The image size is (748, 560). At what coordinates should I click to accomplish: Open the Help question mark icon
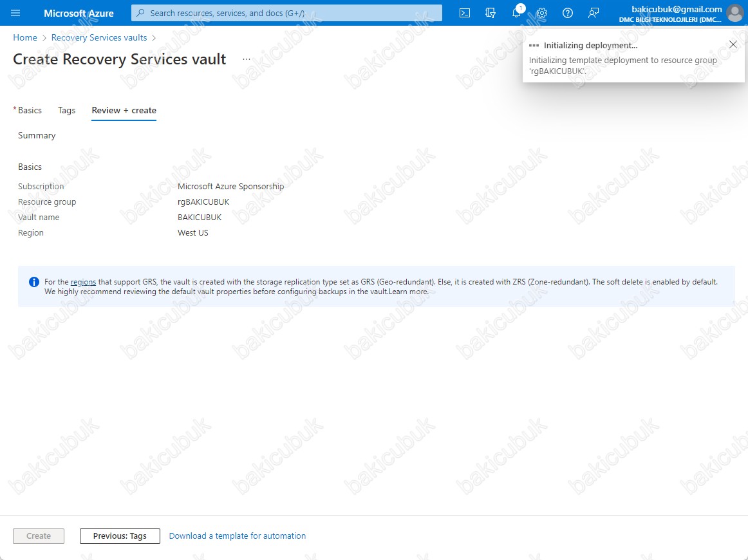point(568,13)
